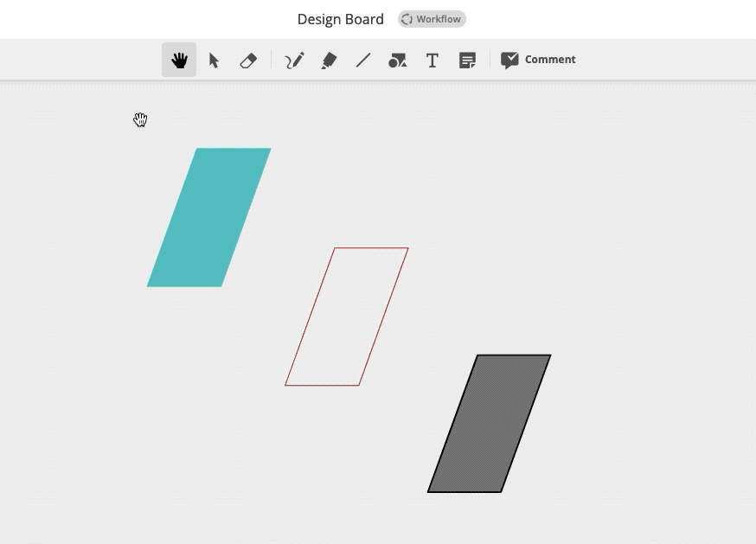
Task: Choose the Highlighter tool
Action: (x=328, y=59)
